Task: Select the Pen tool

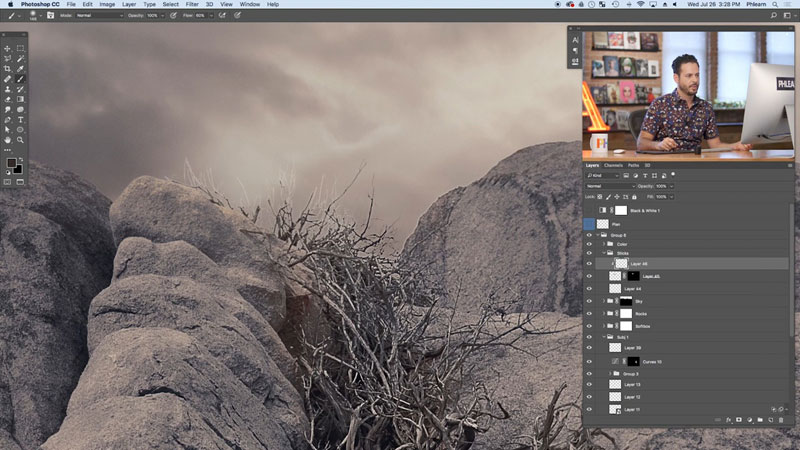Action: coord(7,120)
